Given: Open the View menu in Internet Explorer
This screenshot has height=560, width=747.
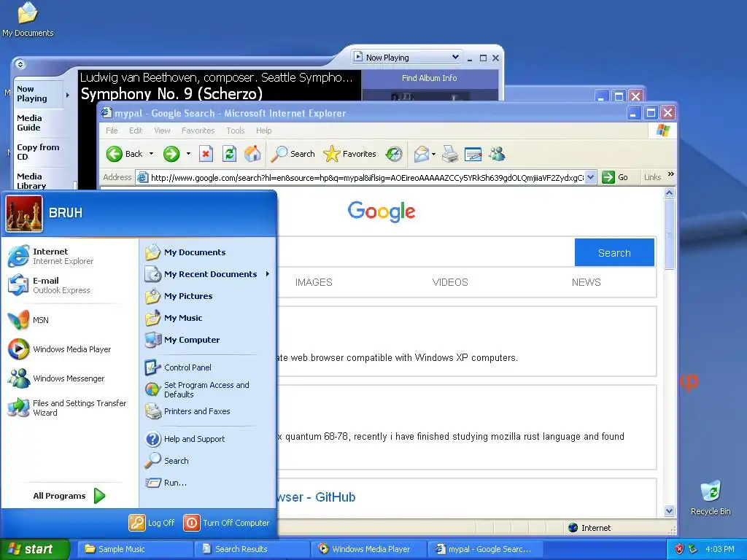Looking at the screenshot, I should (x=162, y=131).
